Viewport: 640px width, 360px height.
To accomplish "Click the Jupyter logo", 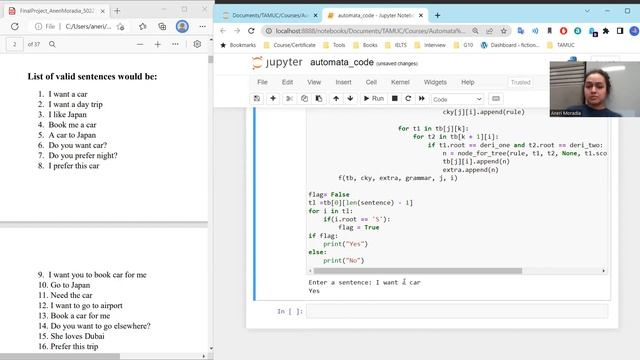I will (277, 62).
